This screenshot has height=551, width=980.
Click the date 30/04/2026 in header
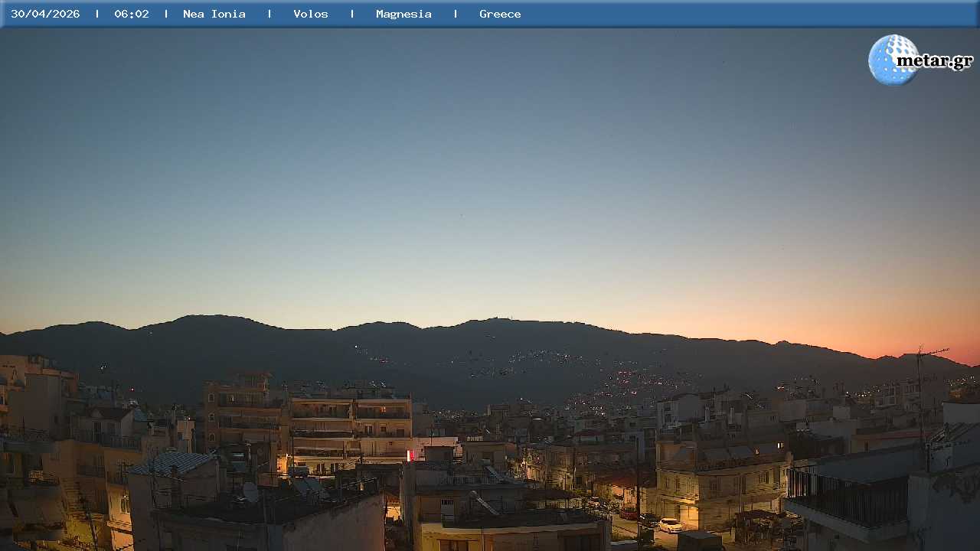coord(45,14)
